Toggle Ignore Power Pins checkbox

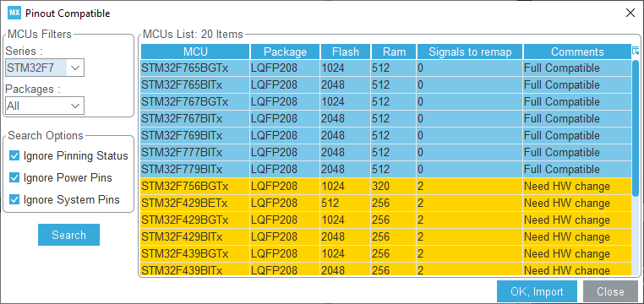[x=14, y=177]
